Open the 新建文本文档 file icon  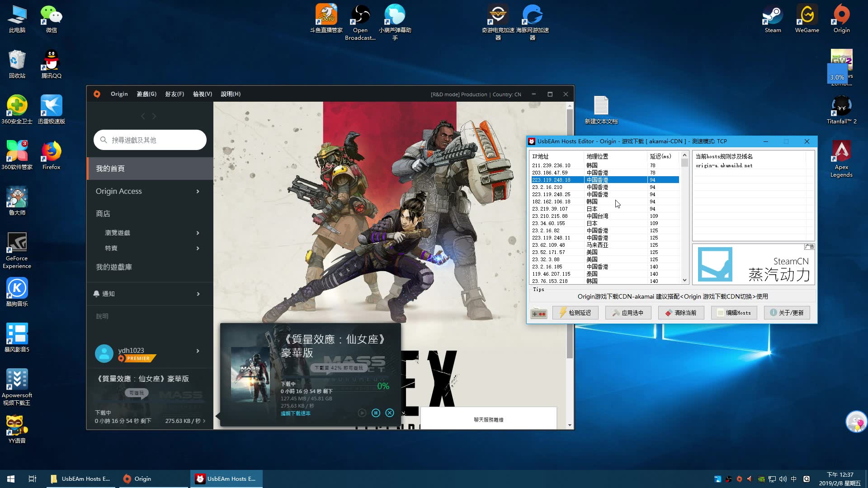click(601, 110)
